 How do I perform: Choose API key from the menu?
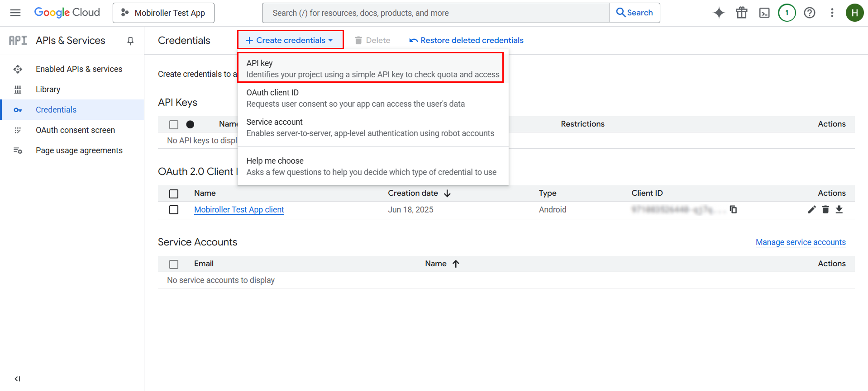[x=371, y=68]
